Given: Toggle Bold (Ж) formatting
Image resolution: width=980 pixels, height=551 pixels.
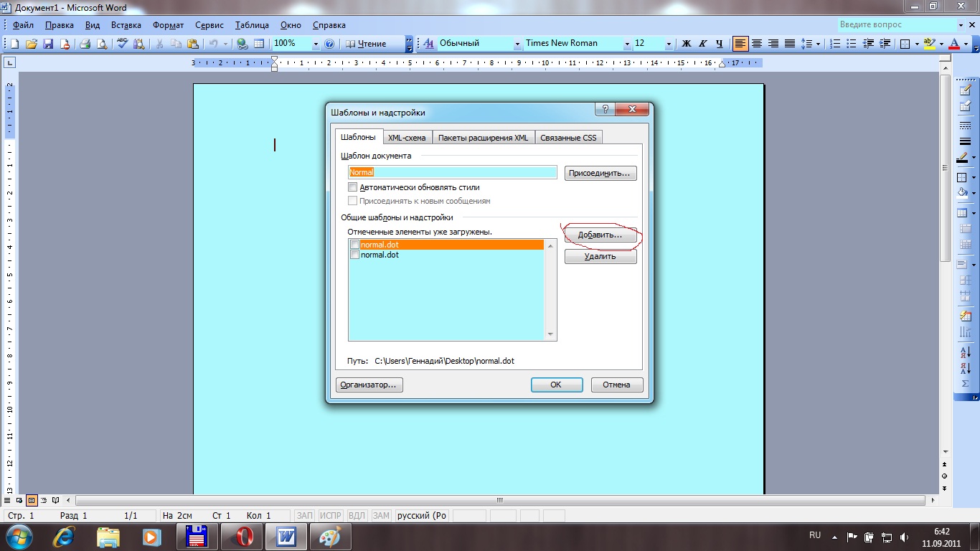Looking at the screenshot, I should click(686, 44).
